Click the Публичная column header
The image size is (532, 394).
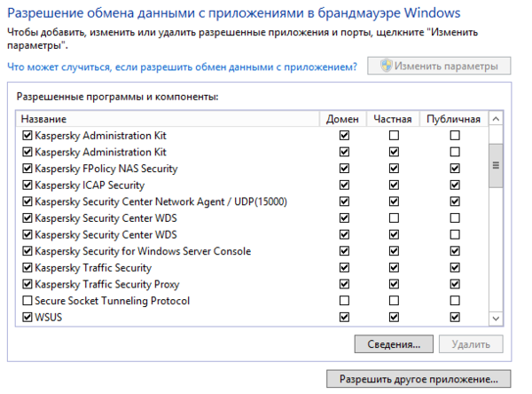pyautogui.click(x=453, y=119)
